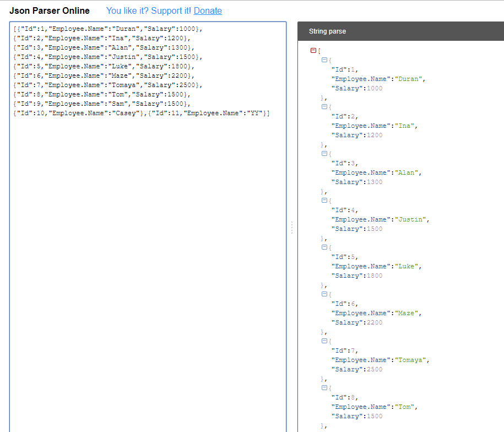Collapse the Id 8 Tom object

(x=324, y=387)
